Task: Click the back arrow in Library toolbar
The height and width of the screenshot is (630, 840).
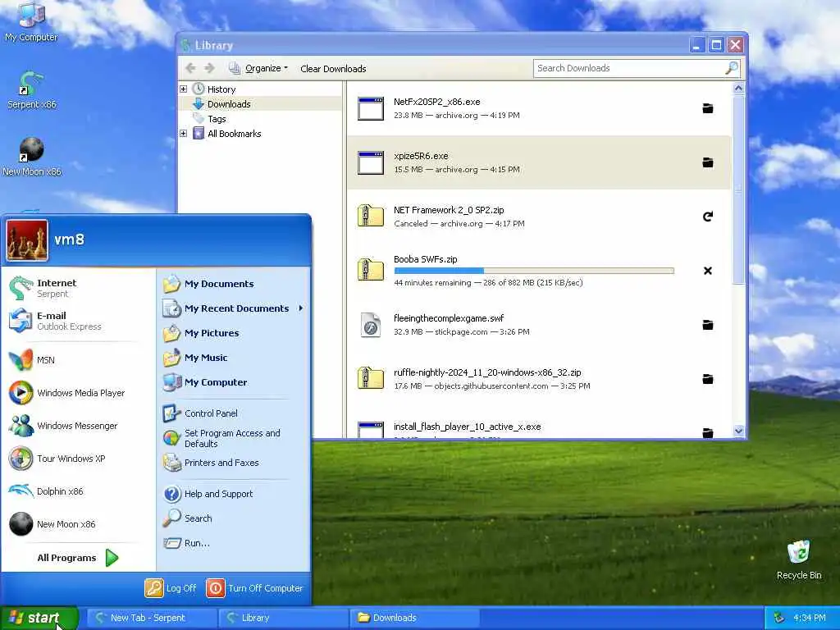Action: (190, 68)
